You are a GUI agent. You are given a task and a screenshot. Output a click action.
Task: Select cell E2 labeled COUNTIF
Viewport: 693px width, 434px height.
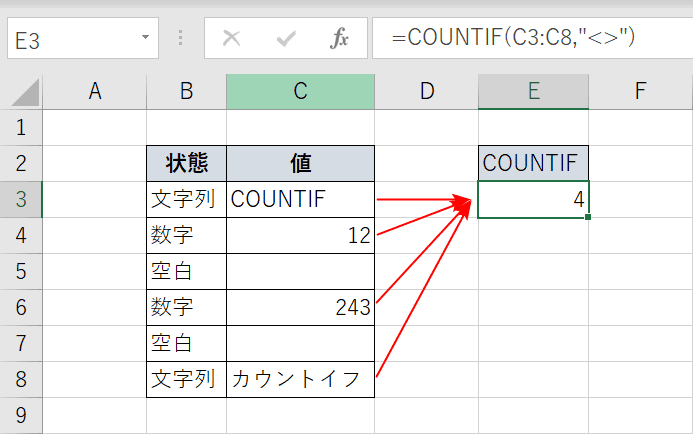(x=533, y=163)
